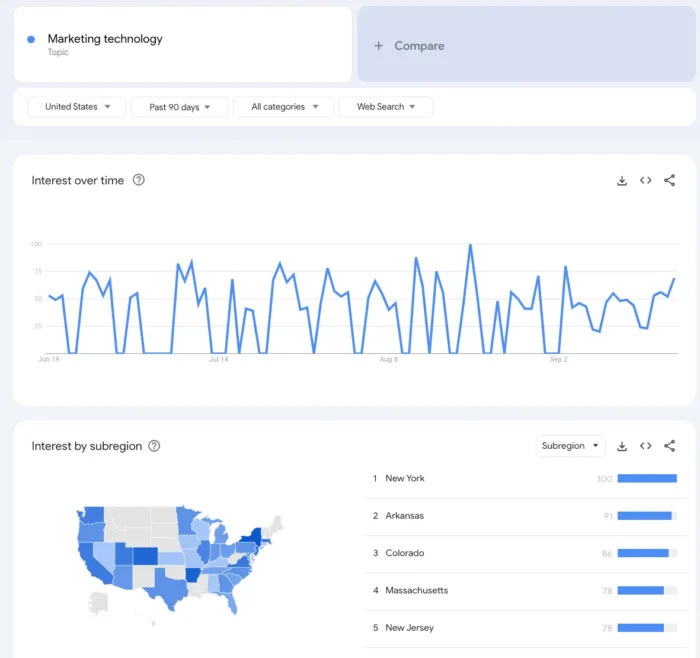Open embed code for Interest by subregion
Viewport: 700px width, 658px height.
coord(645,446)
